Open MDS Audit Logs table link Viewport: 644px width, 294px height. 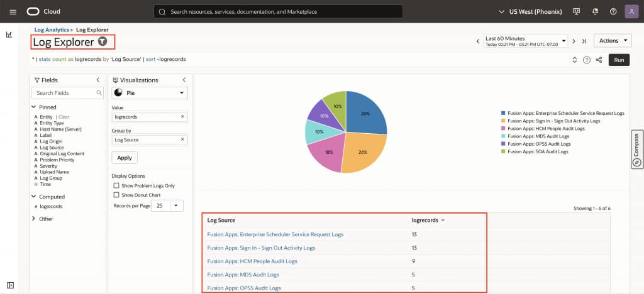click(243, 275)
